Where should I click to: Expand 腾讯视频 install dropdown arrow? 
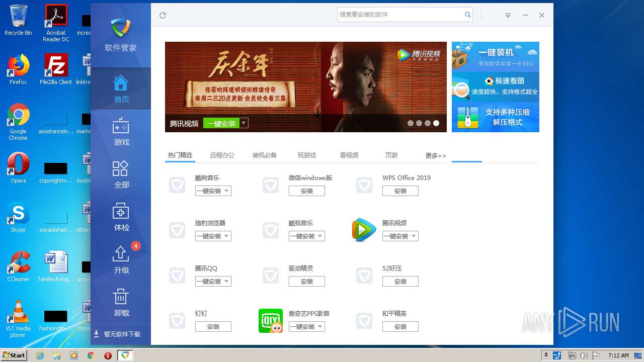pos(414,236)
